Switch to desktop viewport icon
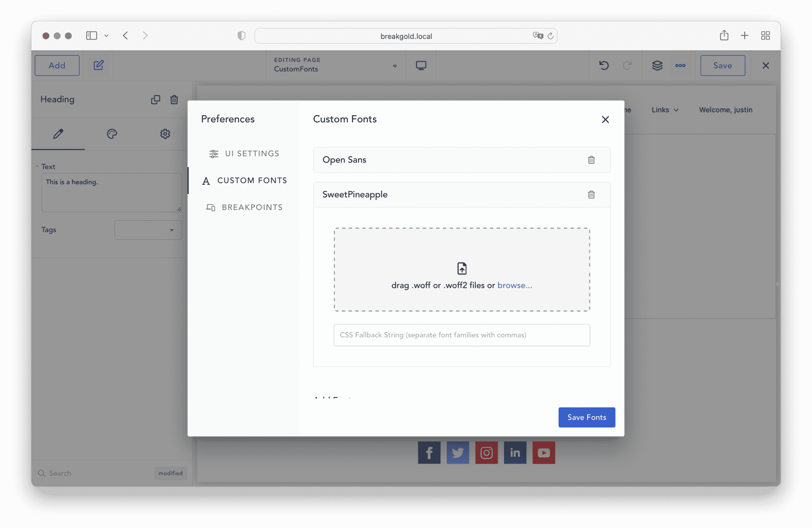 tap(421, 66)
